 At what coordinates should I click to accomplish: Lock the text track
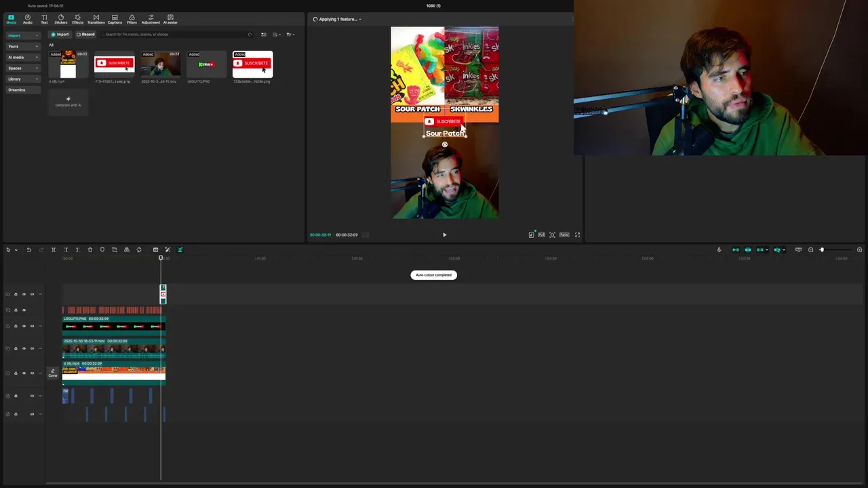(x=16, y=310)
